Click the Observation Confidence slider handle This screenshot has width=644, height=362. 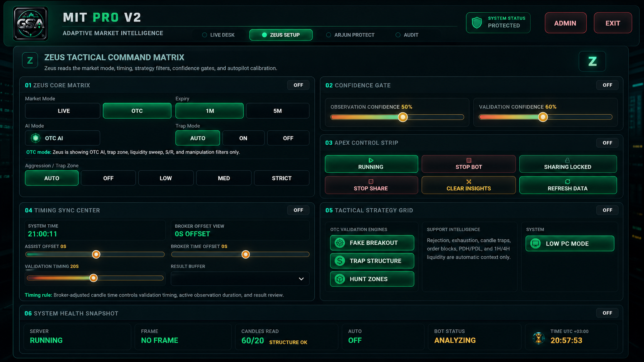click(403, 117)
